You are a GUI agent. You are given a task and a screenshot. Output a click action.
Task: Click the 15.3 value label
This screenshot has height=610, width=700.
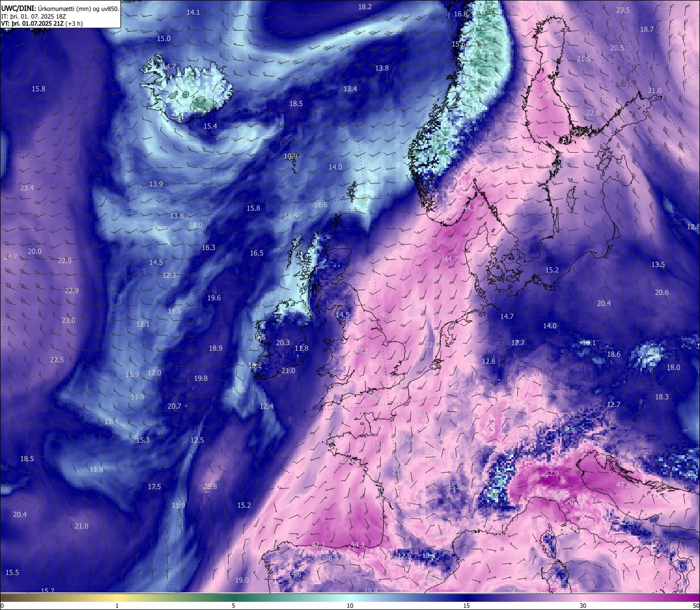(143, 440)
